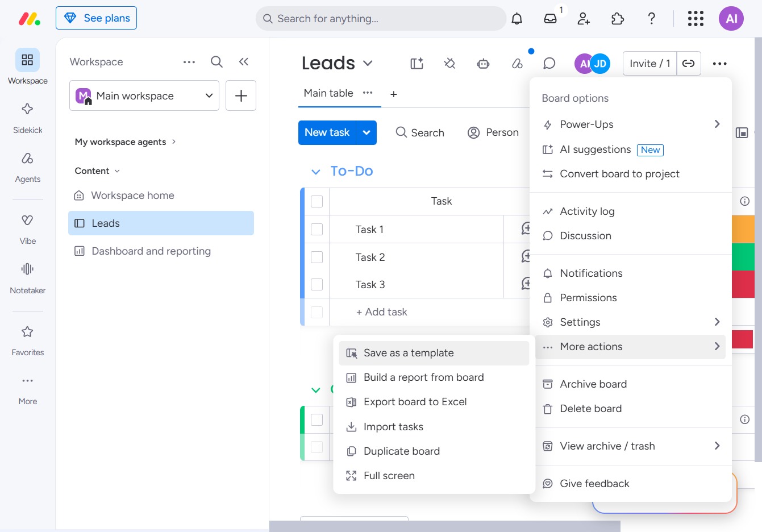Open the inbox tray icon
Screen dimensions: 762x532
pyautogui.click(x=550, y=19)
